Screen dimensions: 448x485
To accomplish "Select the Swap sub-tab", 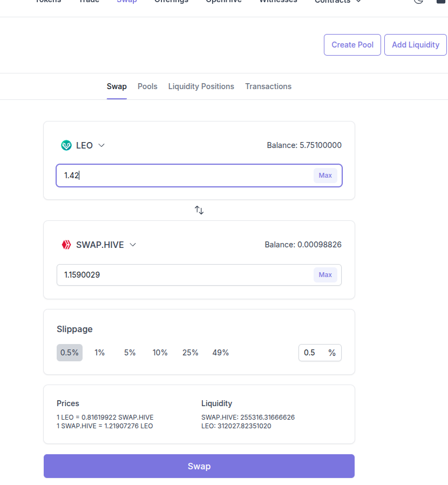I will point(117,86).
